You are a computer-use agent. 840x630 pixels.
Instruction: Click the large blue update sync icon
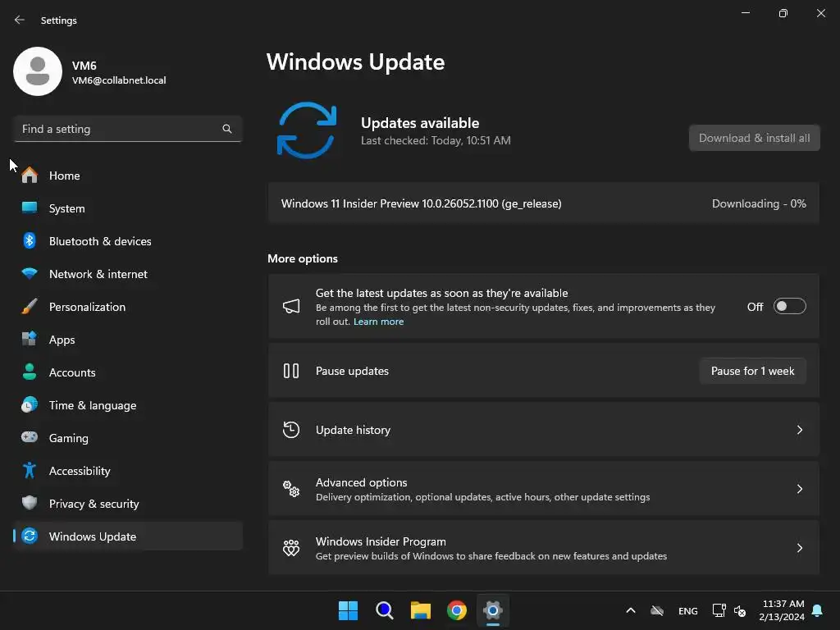(x=307, y=130)
